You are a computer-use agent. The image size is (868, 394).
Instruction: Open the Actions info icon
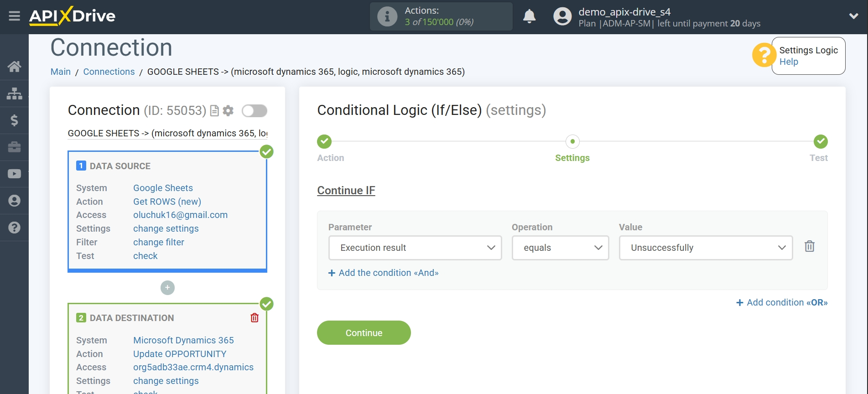click(x=387, y=16)
